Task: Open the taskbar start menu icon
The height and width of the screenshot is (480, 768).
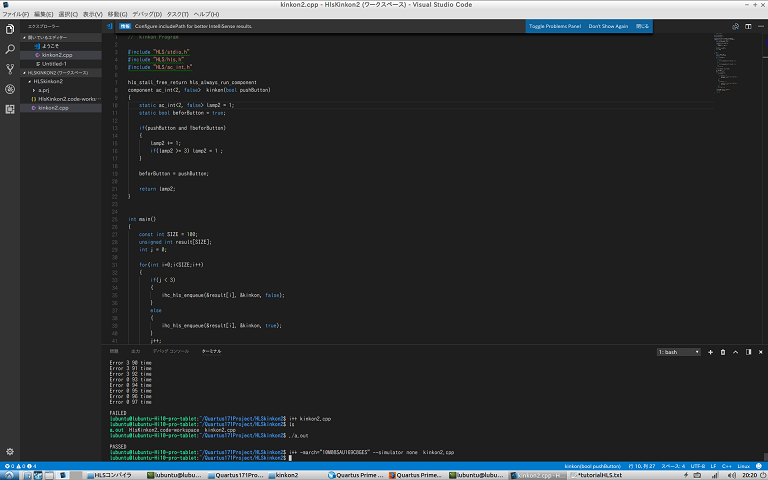Action: coord(9,475)
